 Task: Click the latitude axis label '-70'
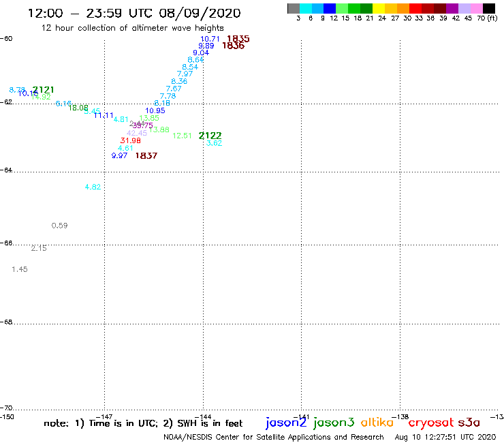point(6,408)
